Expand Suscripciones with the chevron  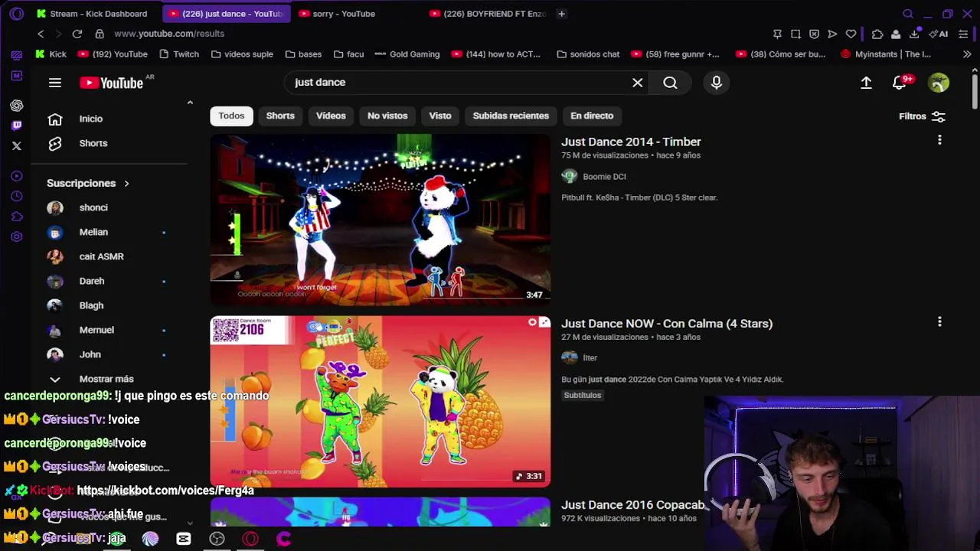point(126,184)
